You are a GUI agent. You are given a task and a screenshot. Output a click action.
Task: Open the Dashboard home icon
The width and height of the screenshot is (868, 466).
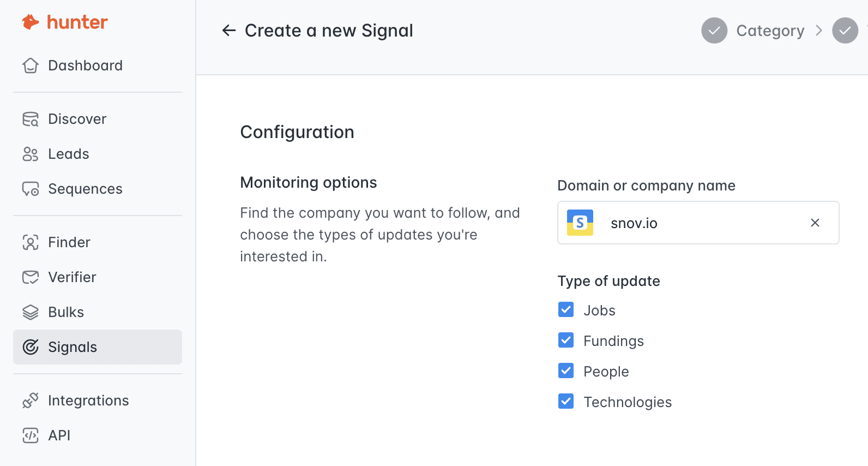[x=31, y=65]
